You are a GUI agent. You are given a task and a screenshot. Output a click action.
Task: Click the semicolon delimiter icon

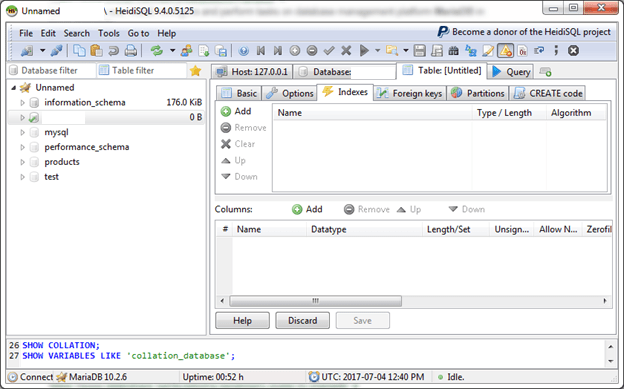click(556, 51)
